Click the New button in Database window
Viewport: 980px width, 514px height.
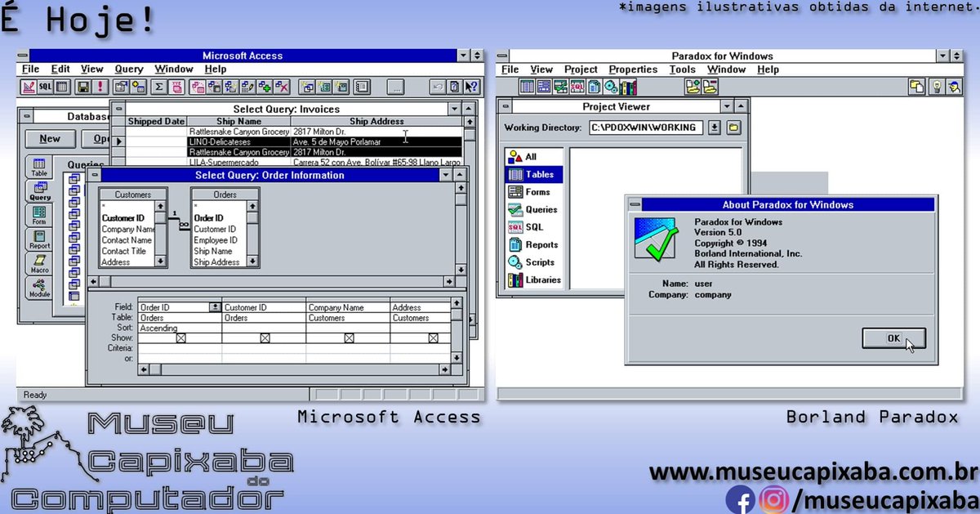pyautogui.click(x=50, y=139)
